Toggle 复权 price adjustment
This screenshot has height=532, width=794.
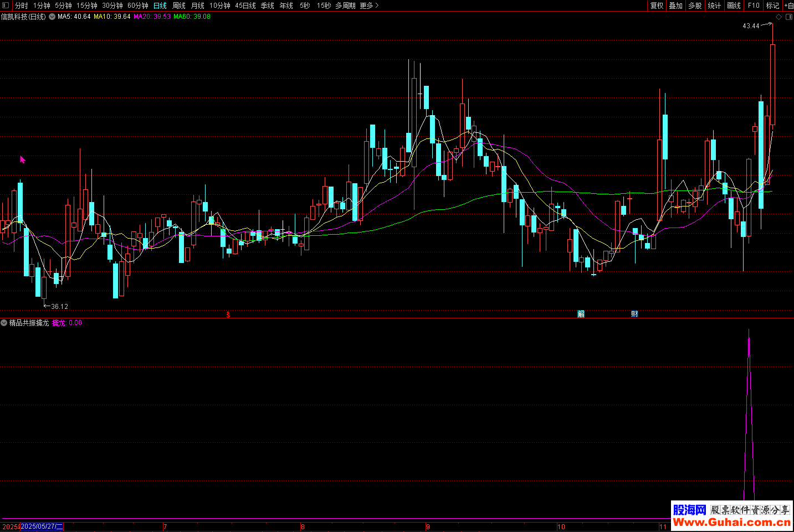tap(657, 6)
